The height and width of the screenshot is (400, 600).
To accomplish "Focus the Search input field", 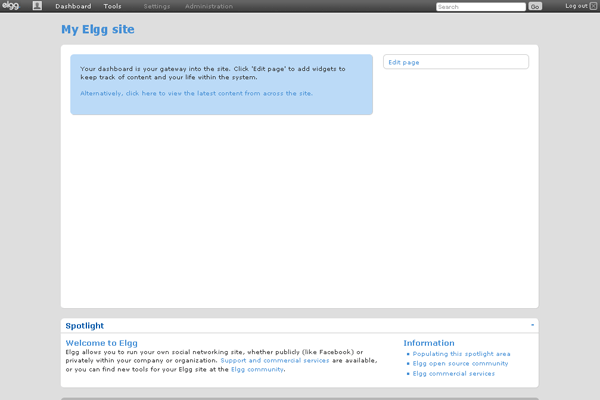I will pyautogui.click(x=480, y=7).
